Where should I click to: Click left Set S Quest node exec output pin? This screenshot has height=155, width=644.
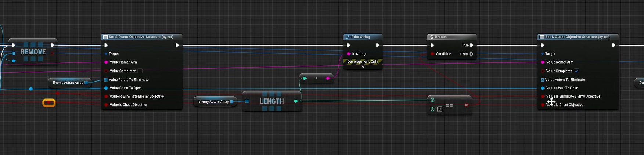[x=177, y=45]
